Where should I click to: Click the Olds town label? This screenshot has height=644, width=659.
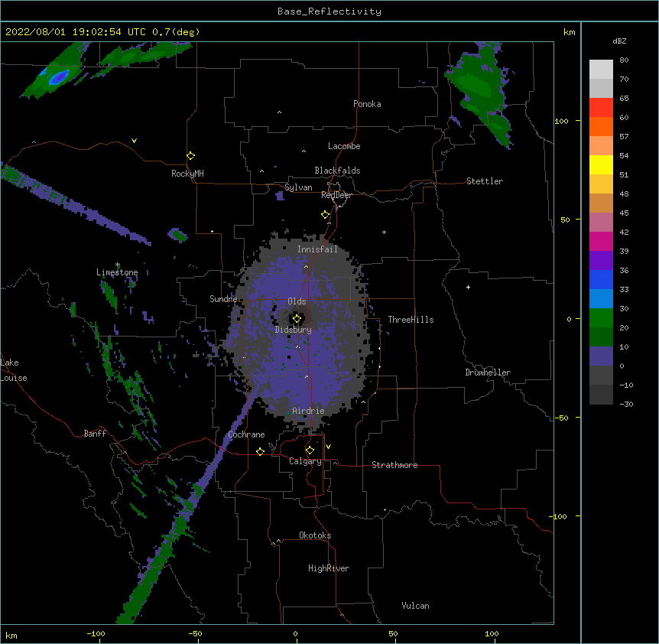pos(297,301)
